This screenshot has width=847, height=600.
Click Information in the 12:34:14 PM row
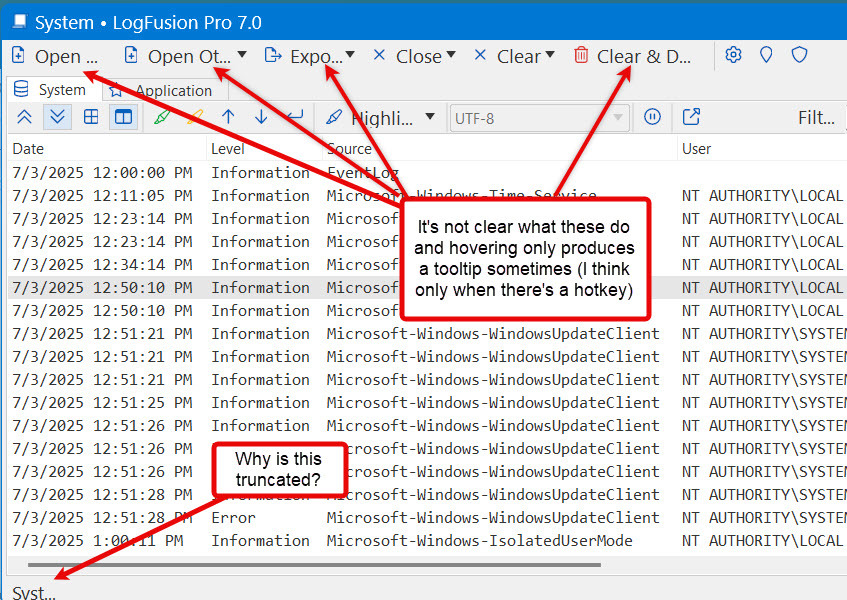(260, 265)
